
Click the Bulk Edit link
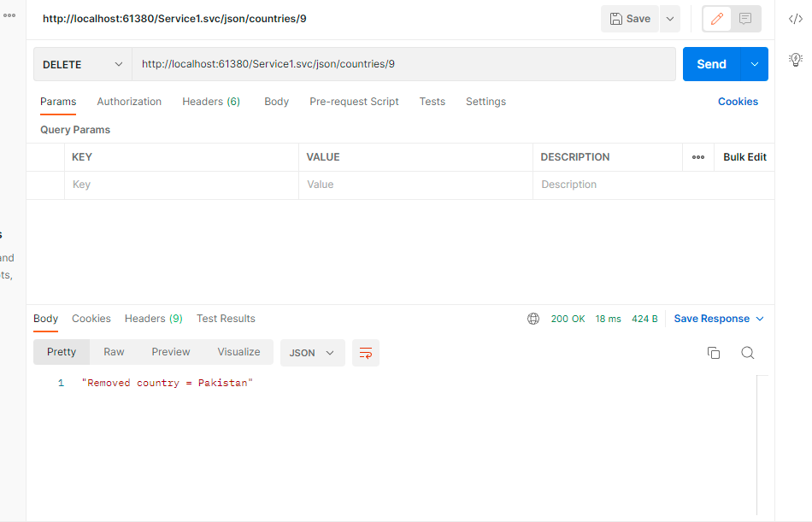[744, 157]
